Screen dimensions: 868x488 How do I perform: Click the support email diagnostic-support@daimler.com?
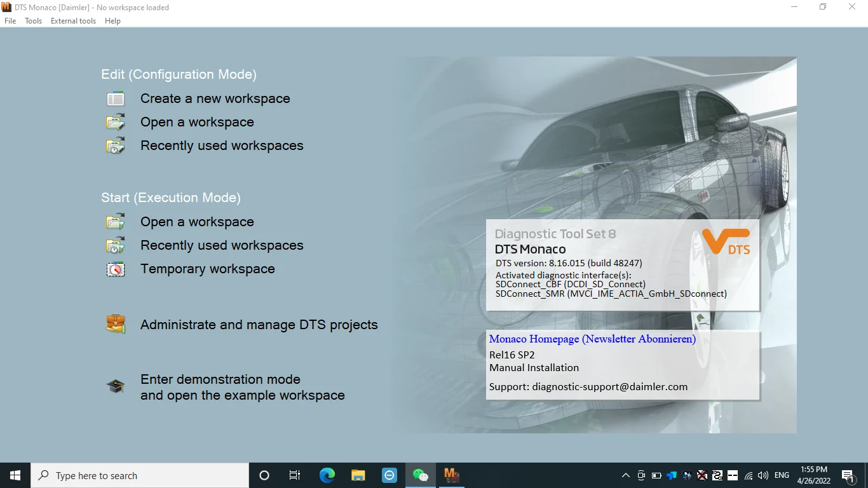point(610,386)
